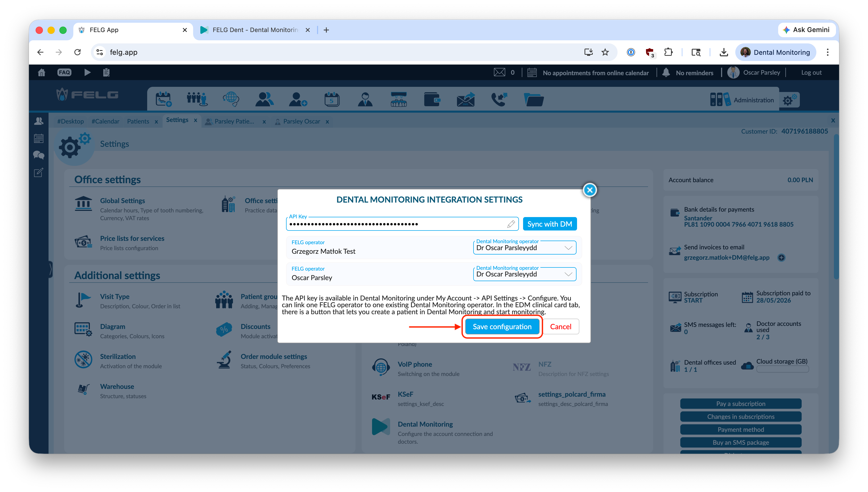Screen dimensions: 868x492
Task: Switch to the #Desktop tab
Action: 70,121
